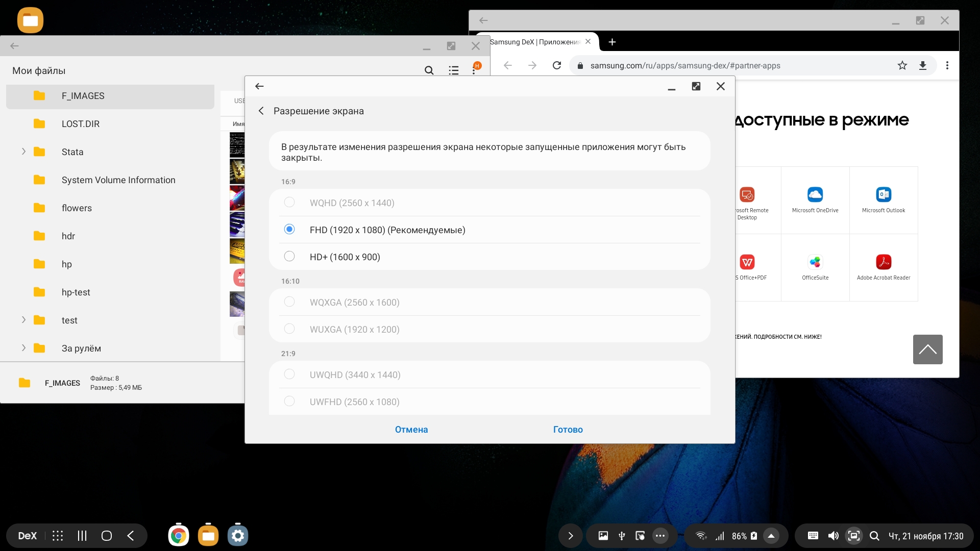The width and height of the screenshot is (980, 551).
Task: Expand the test folder
Action: point(23,320)
